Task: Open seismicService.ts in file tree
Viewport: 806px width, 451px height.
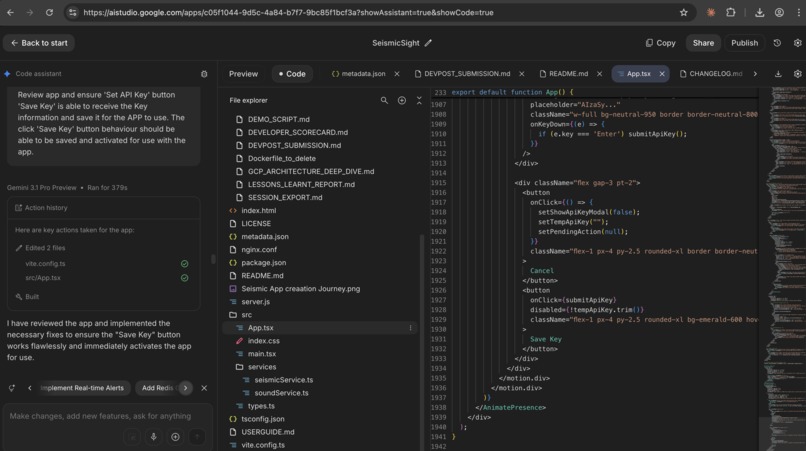Action: point(283,380)
